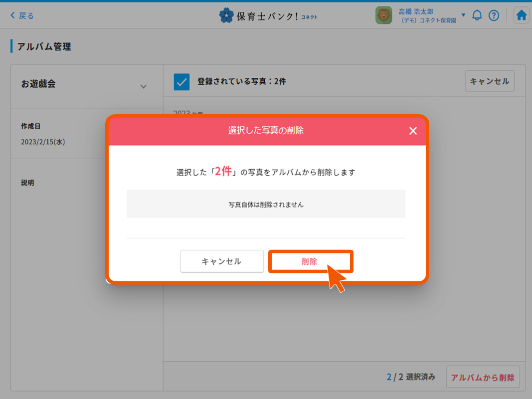Screen dimensions: 532x399
Task: Click the 戻る back arrow link
Action: pyautogui.click(x=22, y=15)
